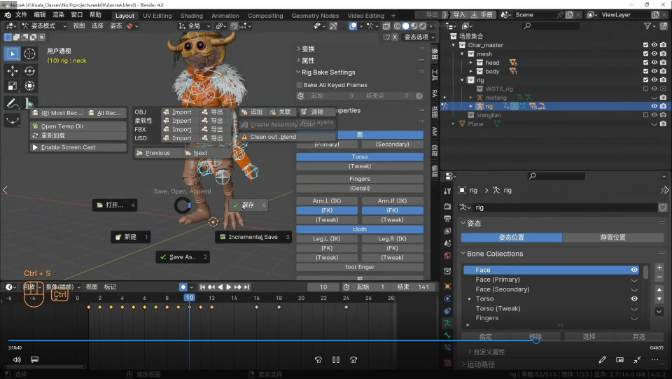Open the Tool tab in Properties editor
This screenshot has width=672, height=379.
pyautogui.click(x=447, y=191)
